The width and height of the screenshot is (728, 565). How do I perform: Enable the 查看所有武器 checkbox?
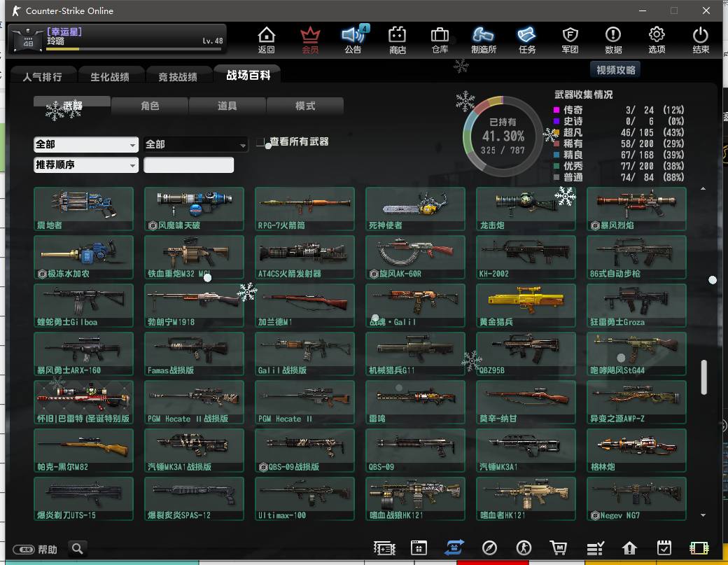(261, 142)
